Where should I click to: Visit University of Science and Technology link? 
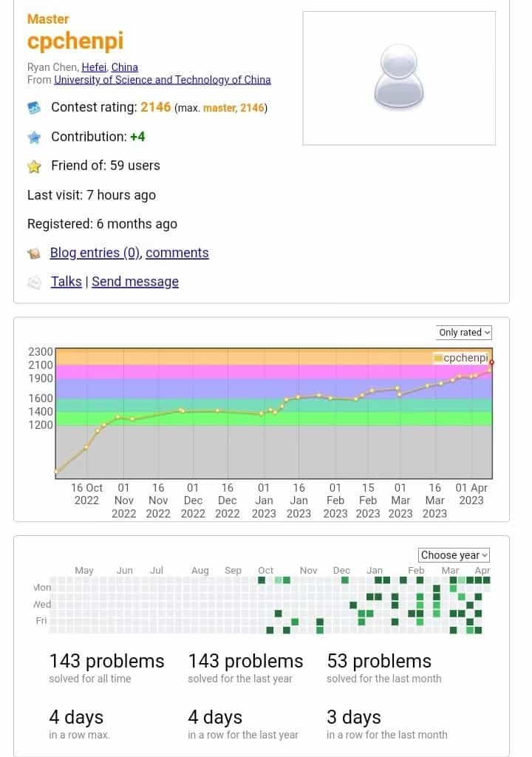[x=163, y=80]
